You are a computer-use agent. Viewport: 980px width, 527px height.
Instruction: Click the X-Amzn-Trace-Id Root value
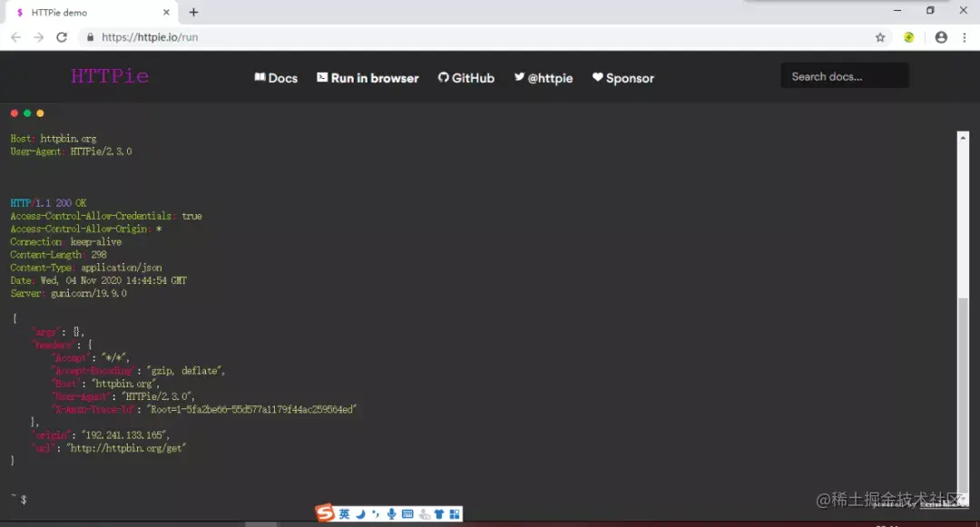[252, 410]
